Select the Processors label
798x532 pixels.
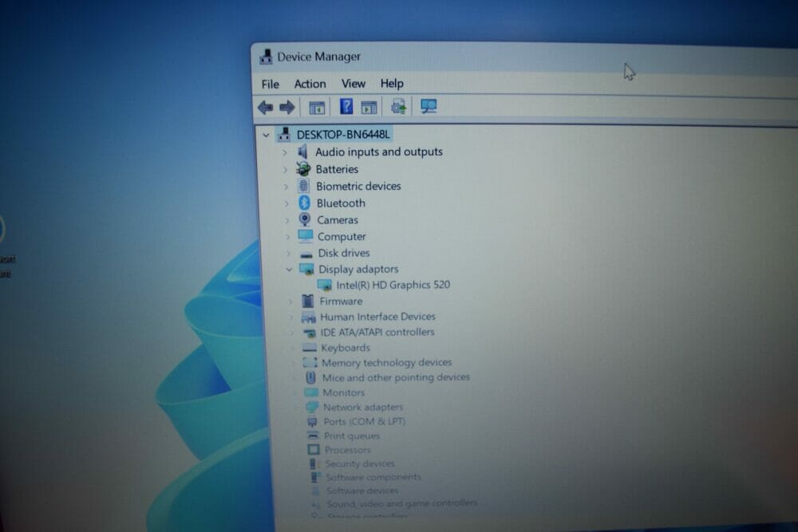point(348,450)
